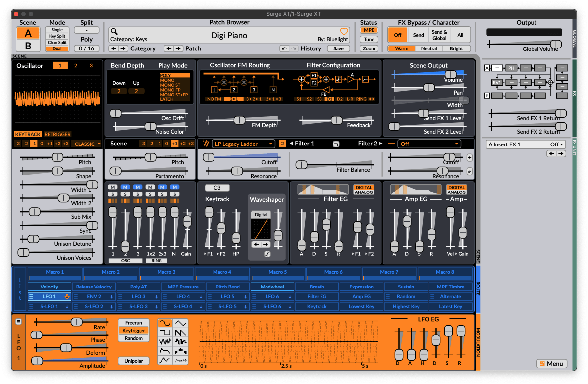This screenshot has height=384, width=588.
Task: Select the sample & hold LFO waveform
Action: [181, 341]
